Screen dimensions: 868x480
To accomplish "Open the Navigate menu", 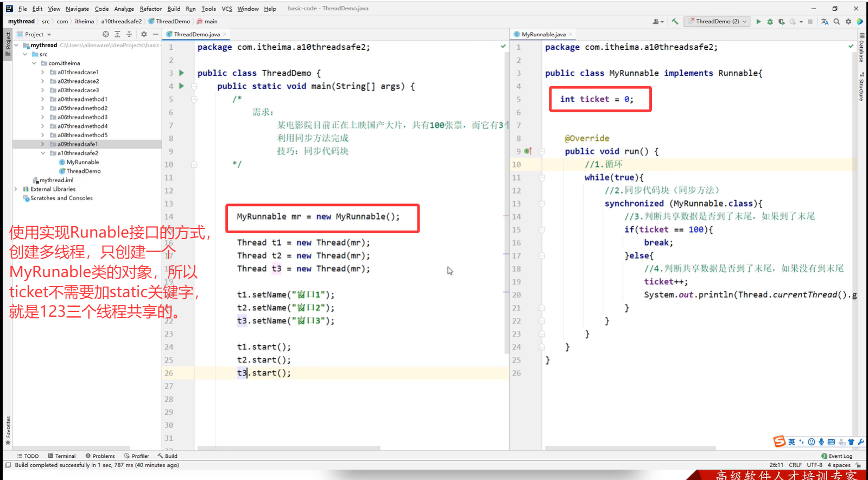I will [78, 9].
